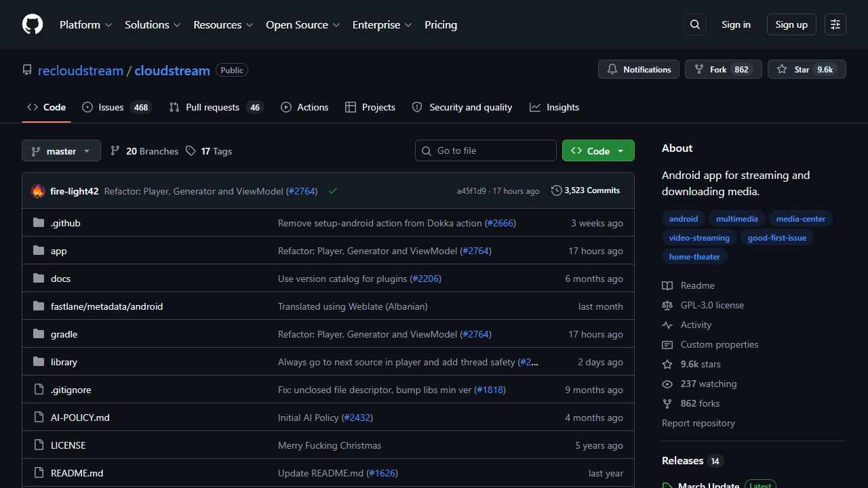This screenshot has height=488, width=868.
Task: Open the README.md file
Action: pos(77,473)
